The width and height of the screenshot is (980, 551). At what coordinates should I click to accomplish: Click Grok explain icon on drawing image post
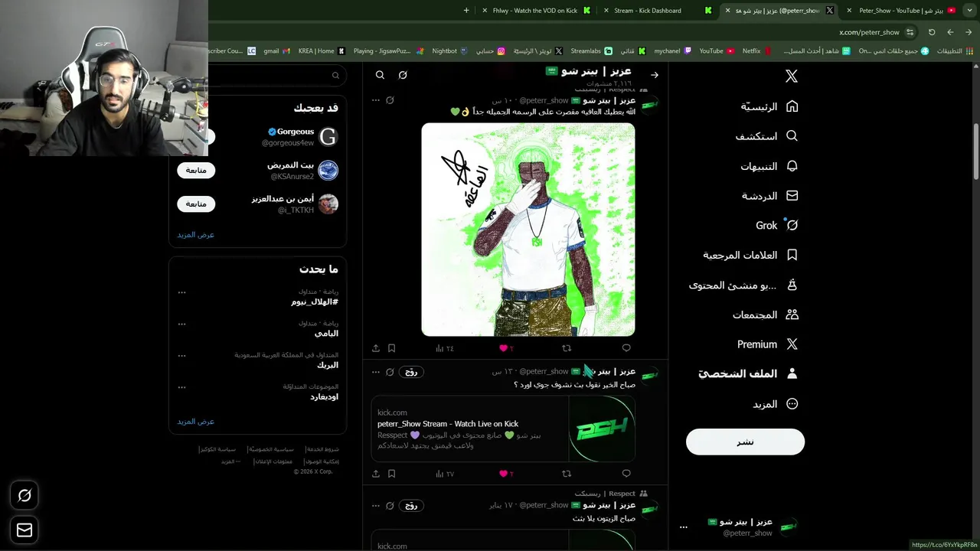tap(390, 100)
